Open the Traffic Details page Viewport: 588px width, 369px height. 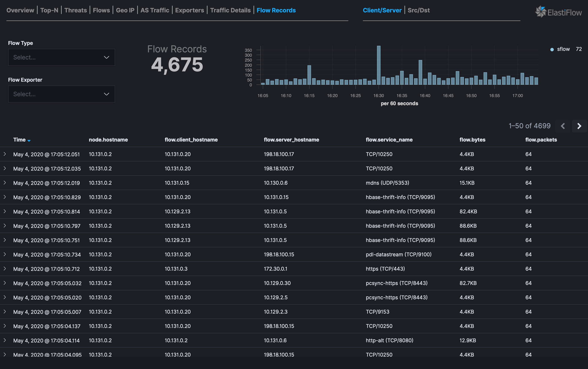(x=230, y=10)
